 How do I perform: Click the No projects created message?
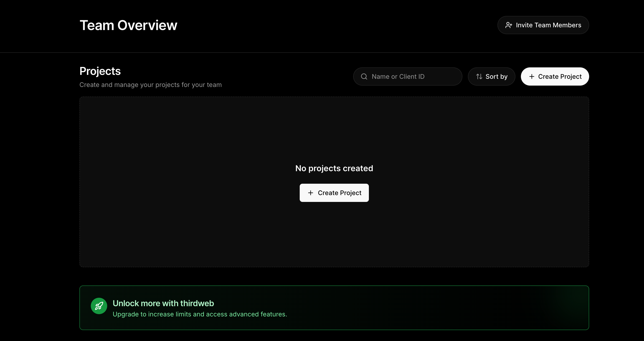pyautogui.click(x=334, y=168)
